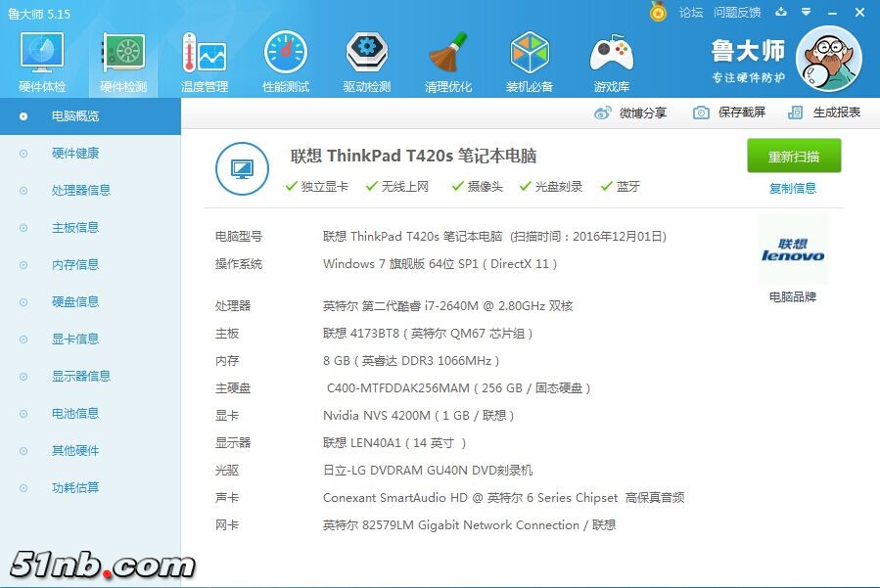Browse the 装机必备 essential software center
Viewport: 880px width, 588px height.
pos(530,59)
